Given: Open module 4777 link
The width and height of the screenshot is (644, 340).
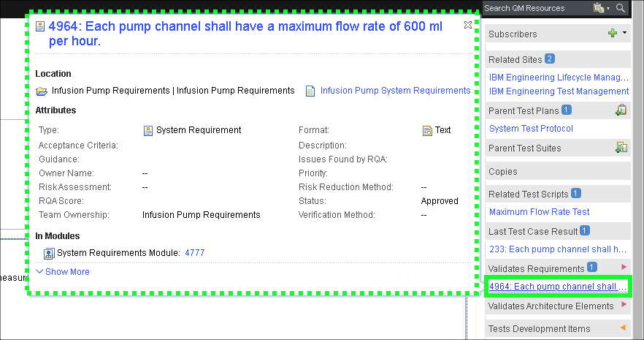Looking at the screenshot, I should [x=194, y=253].
